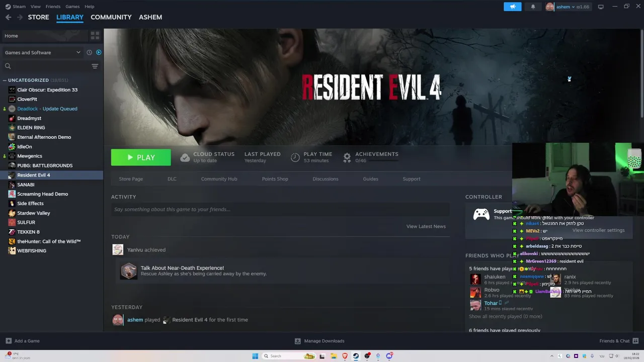Toggle the collections grid view icon
Image resolution: width=644 pixels, height=362 pixels.
pos(95,36)
